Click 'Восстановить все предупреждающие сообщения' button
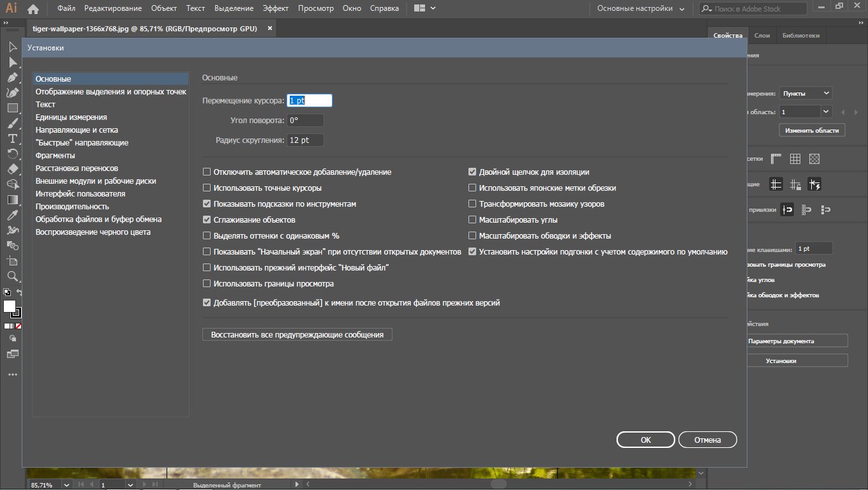 click(297, 335)
